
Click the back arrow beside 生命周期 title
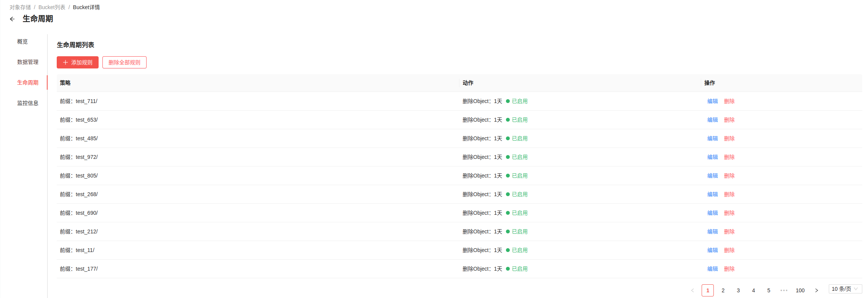tap(12, 19)
